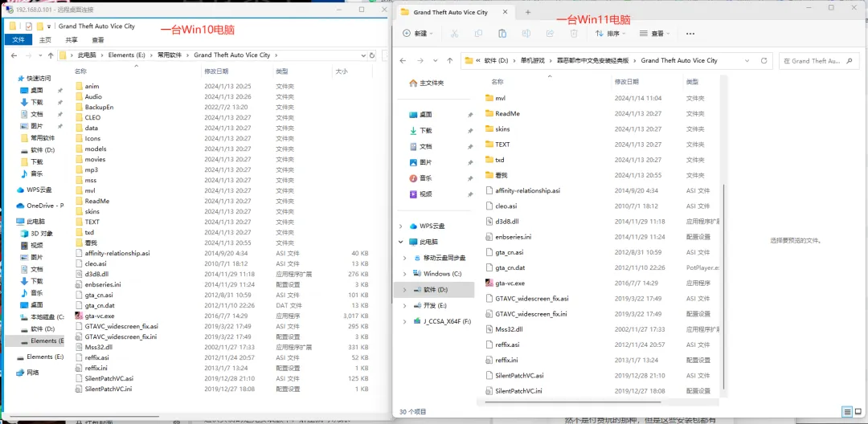Click the Delete trash icon in toolbar
The image size is (868, 424).
pyautogui.click(x=574, y=34)
